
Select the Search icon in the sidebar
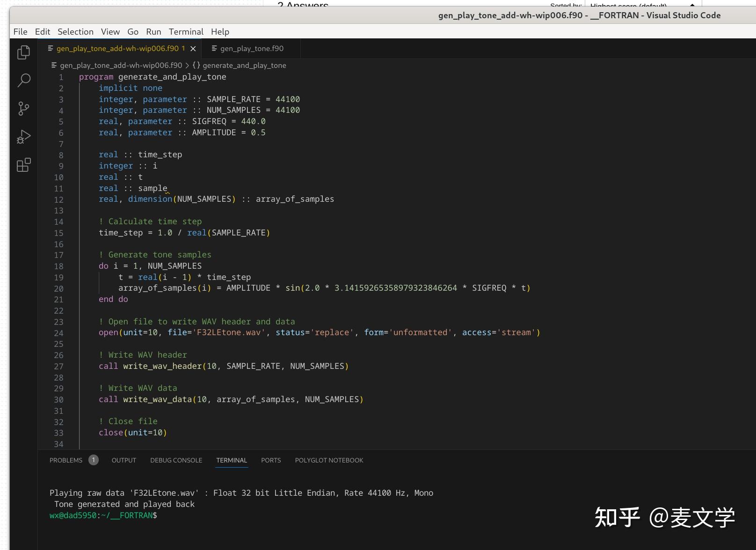tap(23, 81)
